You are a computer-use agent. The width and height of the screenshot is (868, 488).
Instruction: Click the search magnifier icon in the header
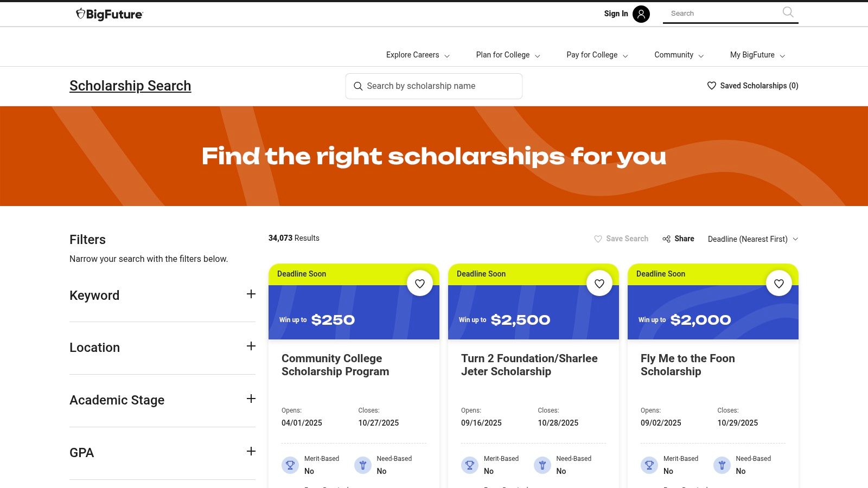787,12
